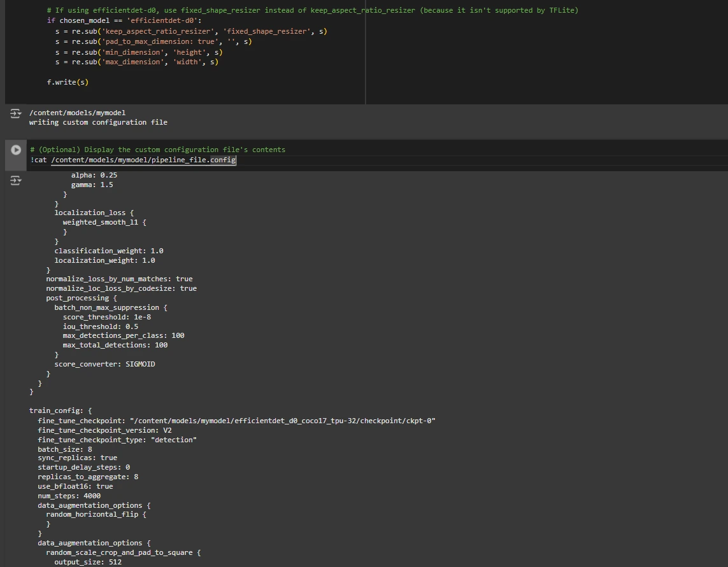Click the 'max_detections_per_class: 100' line
728x567 pixels.
(x=124, y=335)
